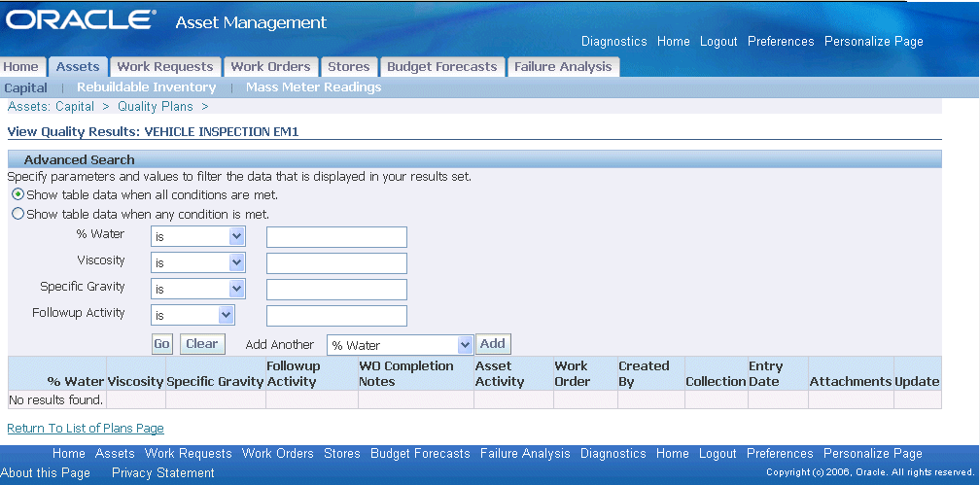Open the Failure Analysis tab
Screen dimensions: 980x485
(x=563, y=67)
